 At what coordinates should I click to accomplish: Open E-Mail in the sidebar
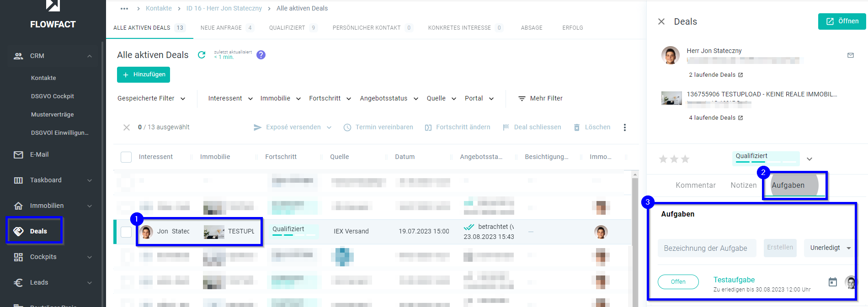coord(39,154)
